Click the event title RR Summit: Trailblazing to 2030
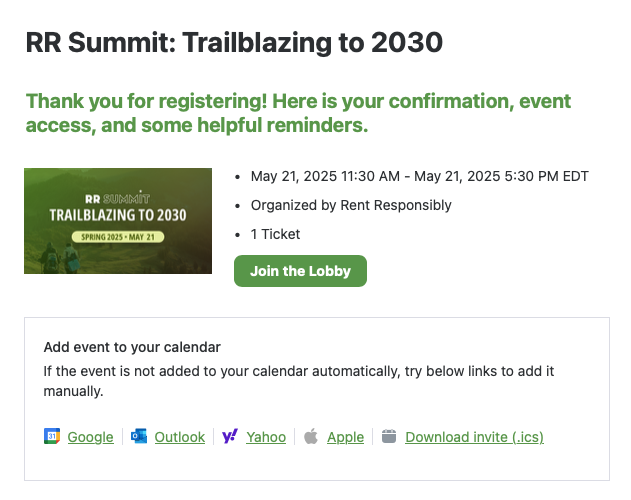The width and height of the screenshot is (631, 500). click(x=234, y=42)
